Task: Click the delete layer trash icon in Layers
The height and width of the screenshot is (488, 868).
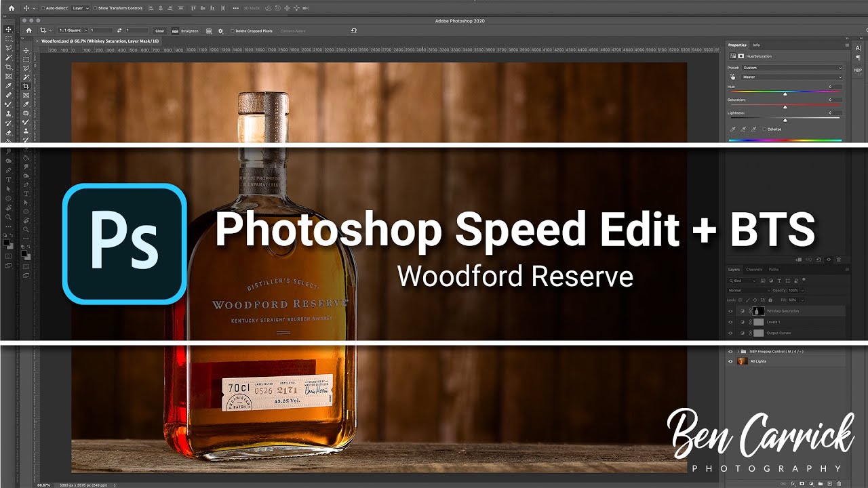Action: click(840, 484)
